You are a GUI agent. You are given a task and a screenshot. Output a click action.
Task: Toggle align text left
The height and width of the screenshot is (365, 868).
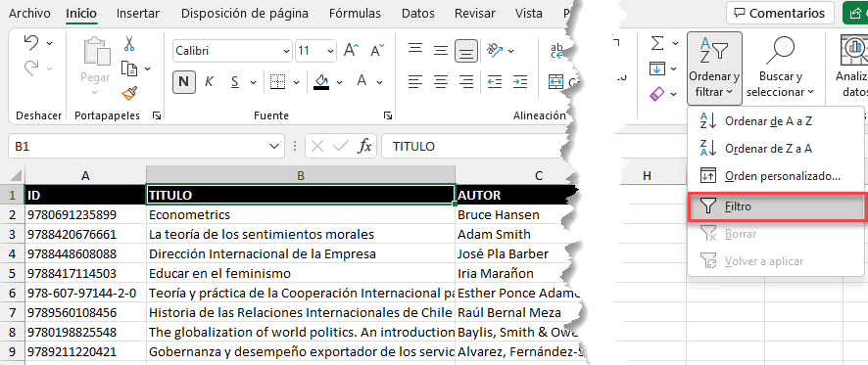(415, 82)
